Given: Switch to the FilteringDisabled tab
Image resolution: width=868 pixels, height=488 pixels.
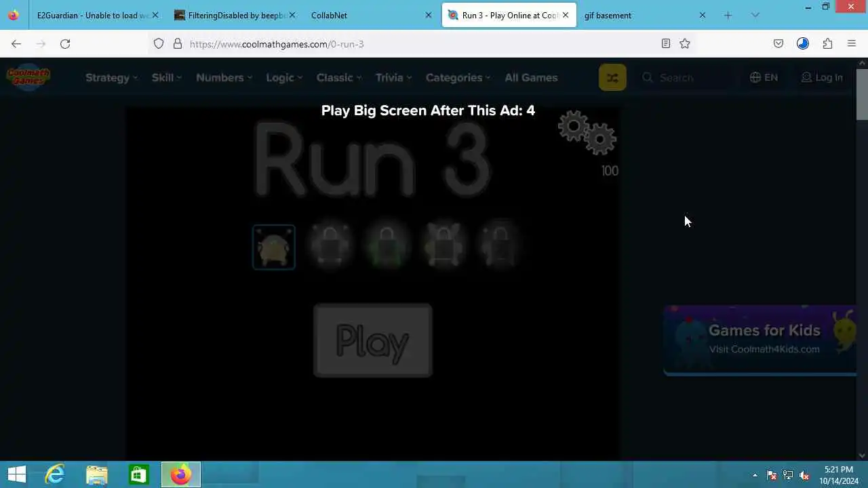Looking at the screenshot, I should click(x=236, y=15).
